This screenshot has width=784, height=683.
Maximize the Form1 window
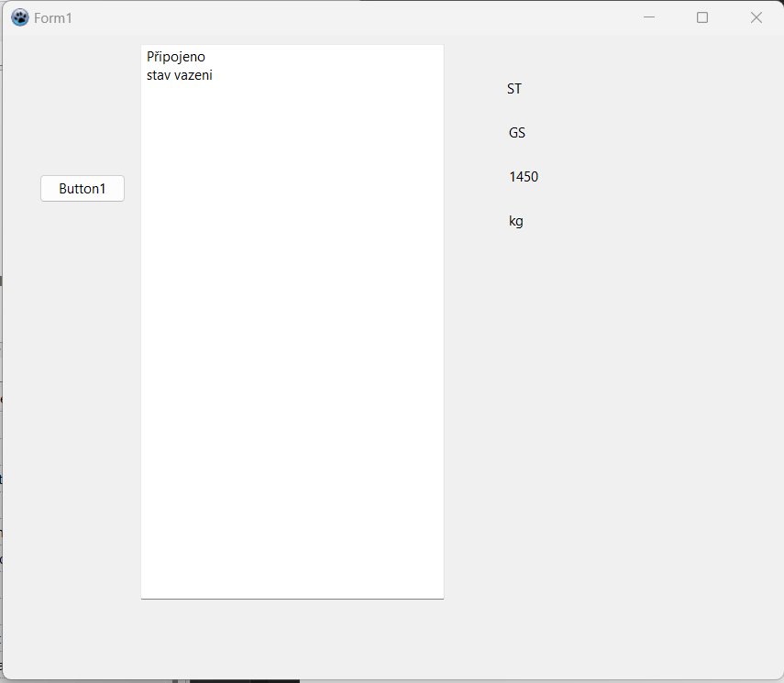click(x=702, y=17)
